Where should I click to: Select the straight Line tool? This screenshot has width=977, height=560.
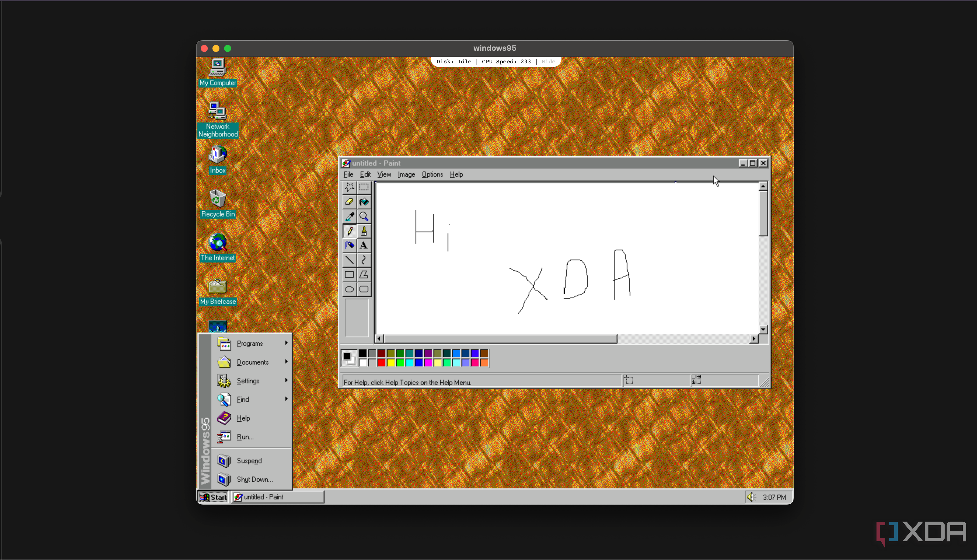[x=349, y=260]
